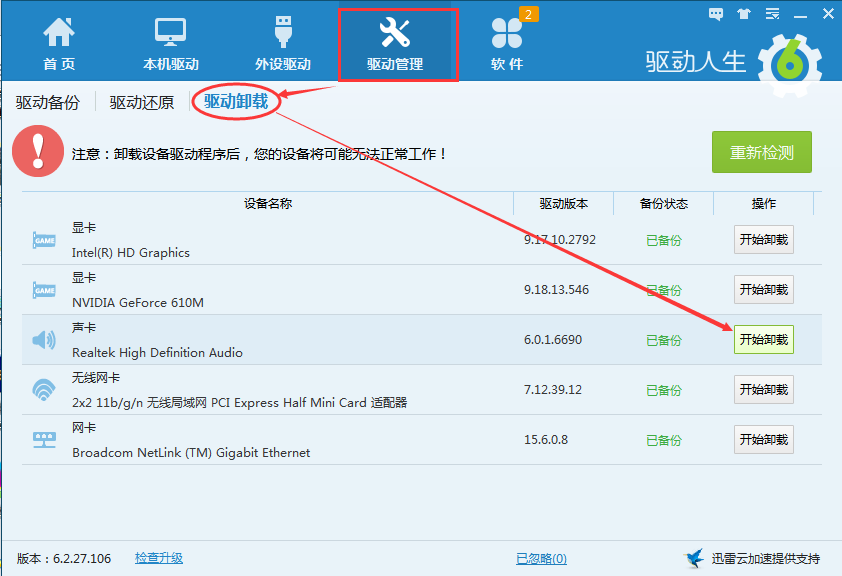Uninstall Intel(R) HD Graphics driver
The width and height of the screenshot is (842, 576).
coord(763,240)
